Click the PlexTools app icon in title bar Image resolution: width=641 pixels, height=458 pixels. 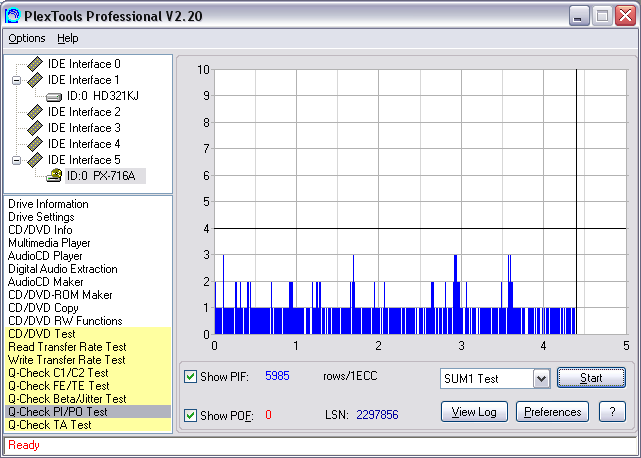[12, 16]
